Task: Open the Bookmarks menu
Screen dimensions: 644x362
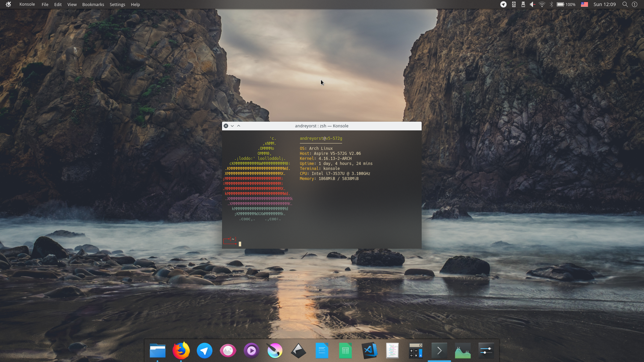Action: pyautogui.click(x=93, y=4)
